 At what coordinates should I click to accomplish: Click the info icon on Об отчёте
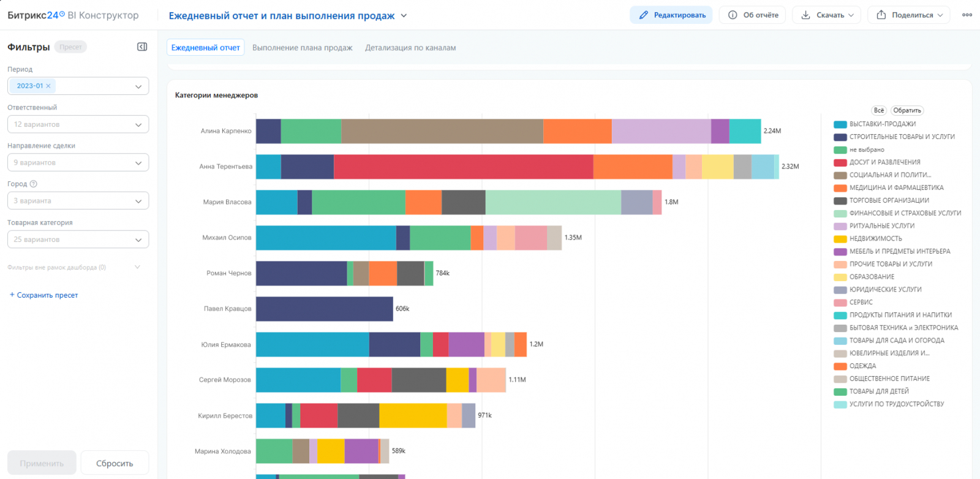[733, 15]
